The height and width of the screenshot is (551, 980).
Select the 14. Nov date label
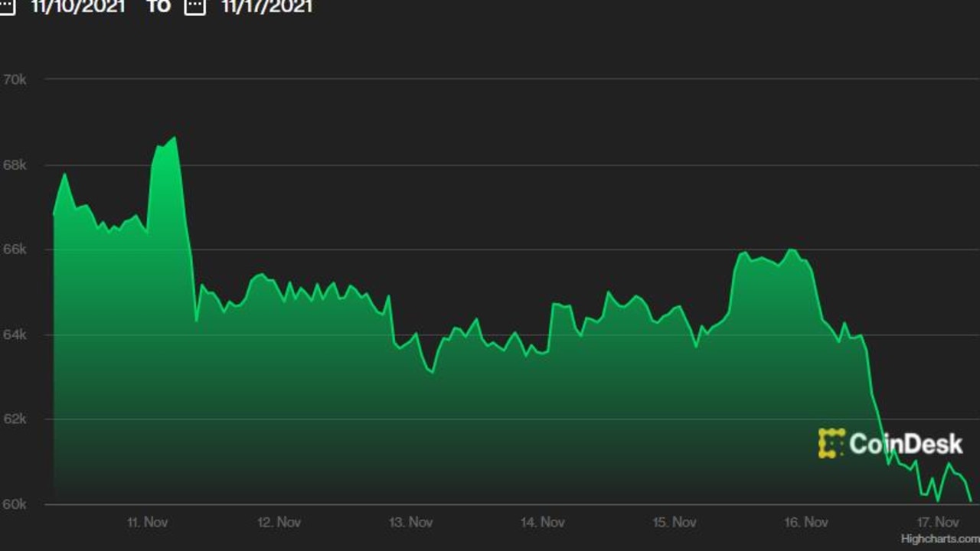(x=543, y=523)
